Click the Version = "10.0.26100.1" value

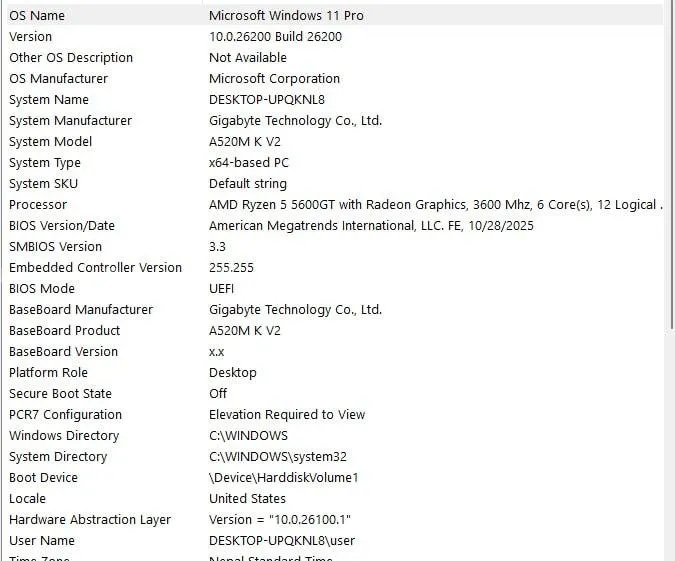click(280, 520)
